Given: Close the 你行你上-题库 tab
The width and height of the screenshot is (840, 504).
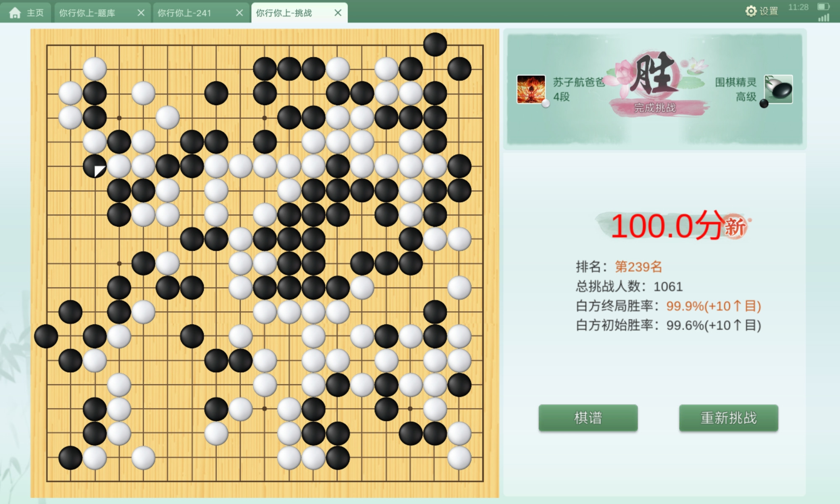Looking at the screenshot, I should pyautogui.click(x=141, y=13).
